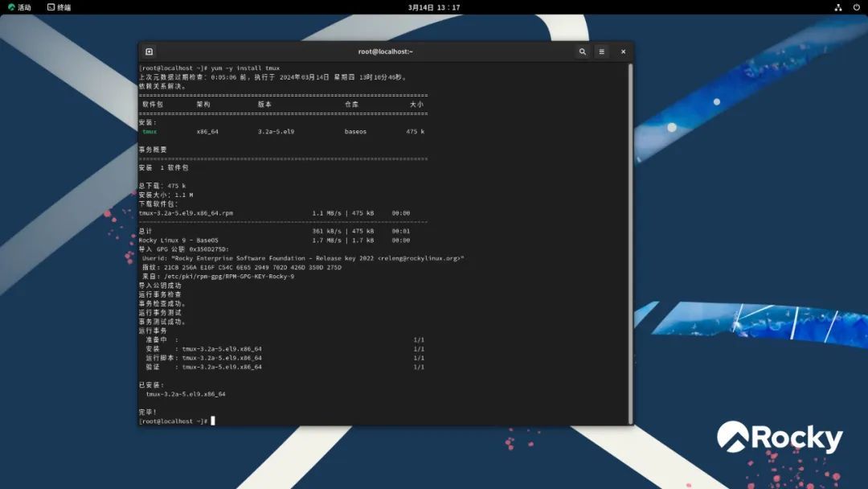Open the Activities overview

pos(19,7)
